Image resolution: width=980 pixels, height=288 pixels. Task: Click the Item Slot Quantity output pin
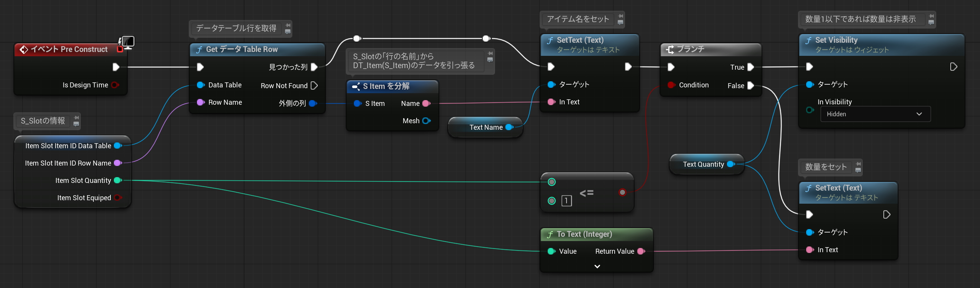(118, 181)
